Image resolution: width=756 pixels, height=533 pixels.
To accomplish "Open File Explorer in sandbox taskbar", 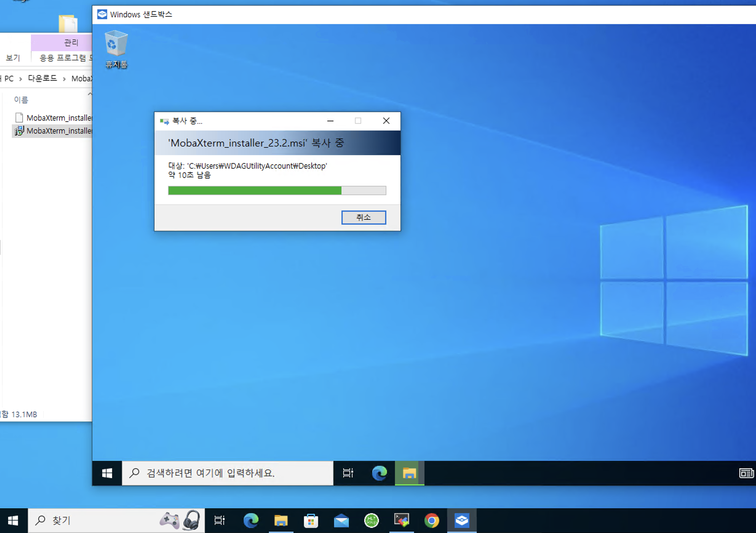I will 409,473.
